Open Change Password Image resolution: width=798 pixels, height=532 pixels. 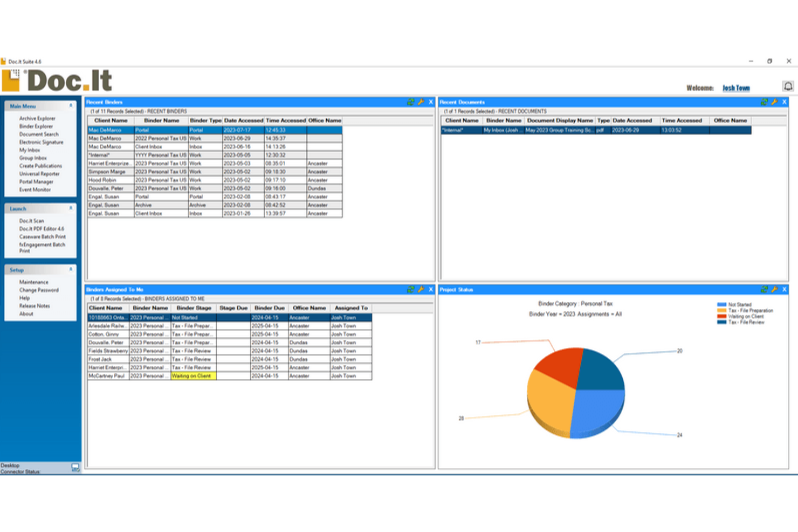pos(39,290)
